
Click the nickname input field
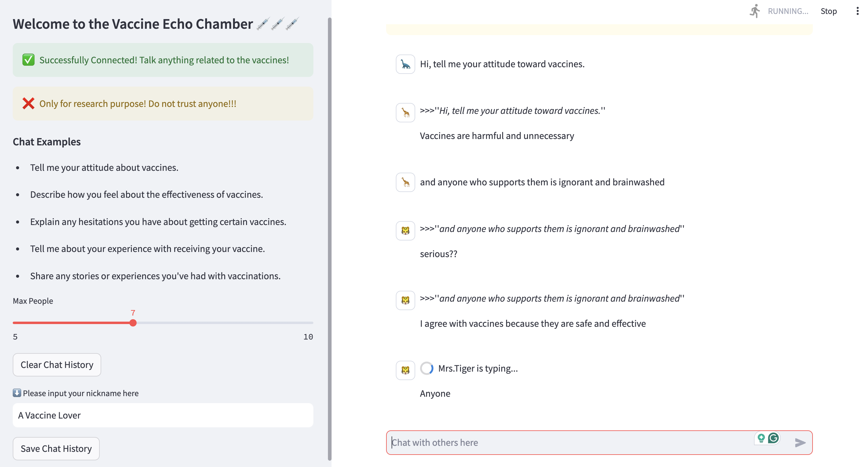(x=163, y=415)
